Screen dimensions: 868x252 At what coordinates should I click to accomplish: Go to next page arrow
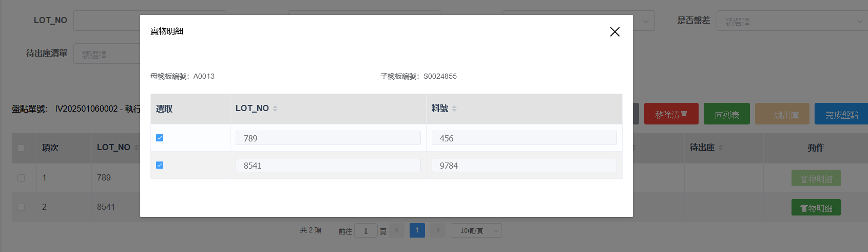tap(438, 230)
